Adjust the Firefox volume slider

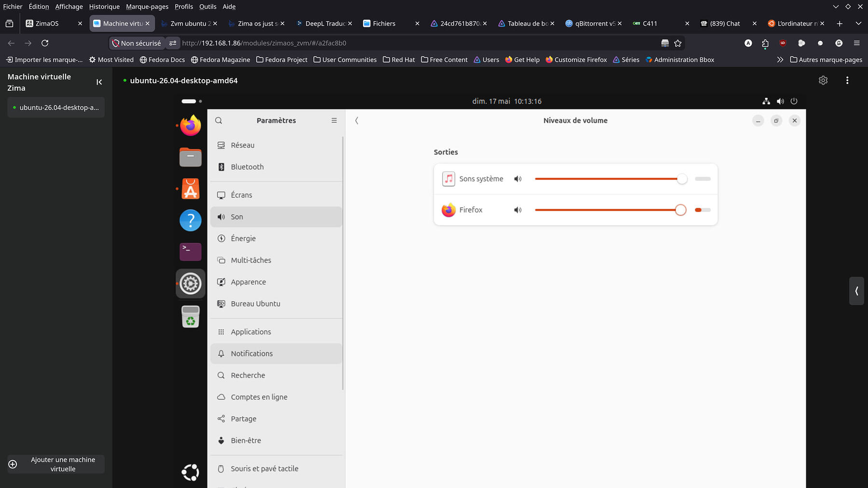pos(611,210)
